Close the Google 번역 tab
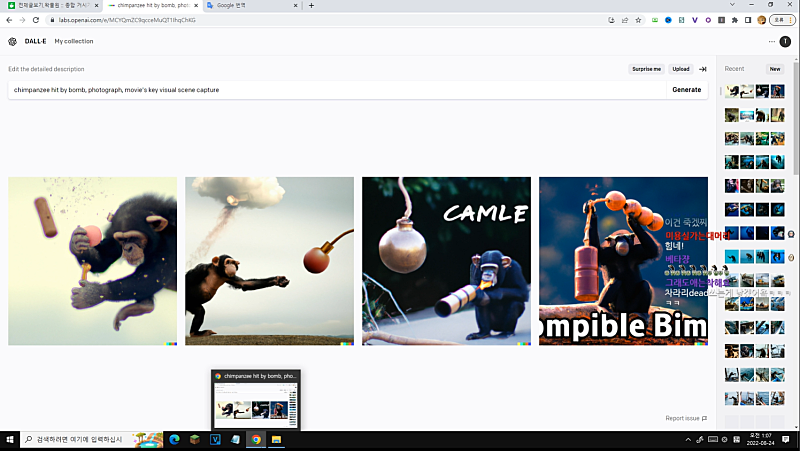The width and height of the screenshot is (800, 451). (x=295, y=6)
